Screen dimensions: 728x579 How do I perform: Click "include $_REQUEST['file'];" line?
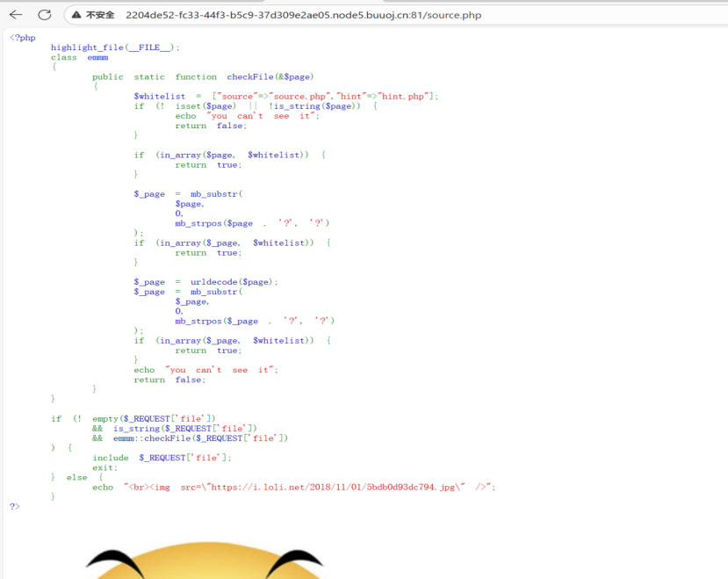pyautogui.click(x=162, y=458)
